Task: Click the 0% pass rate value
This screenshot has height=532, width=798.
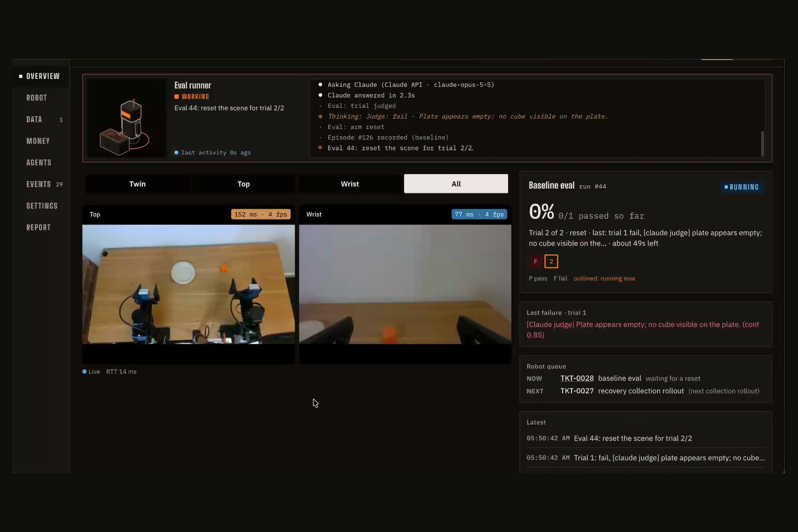Action: tap(541, 212)
